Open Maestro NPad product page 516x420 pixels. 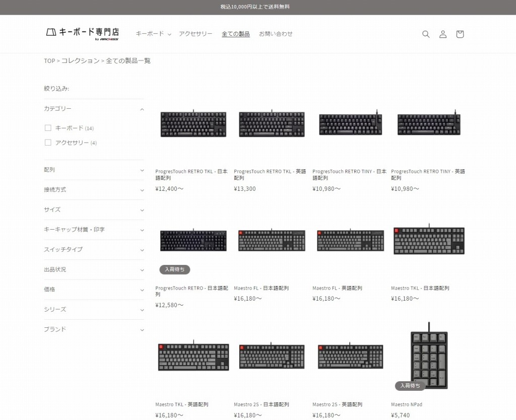point(406,404)
